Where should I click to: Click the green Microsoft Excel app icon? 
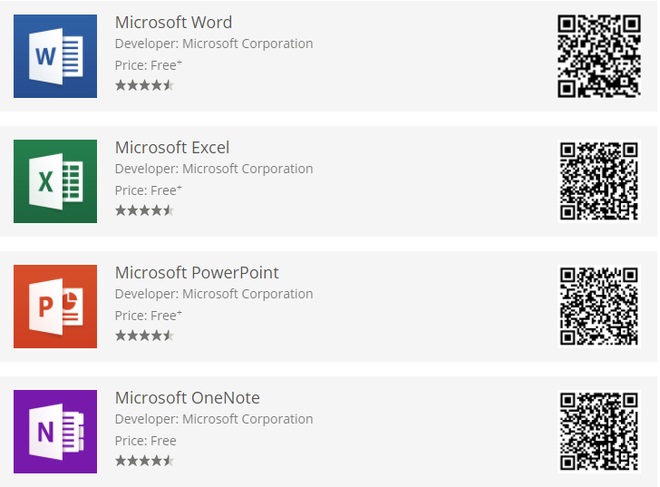[55, 181]
